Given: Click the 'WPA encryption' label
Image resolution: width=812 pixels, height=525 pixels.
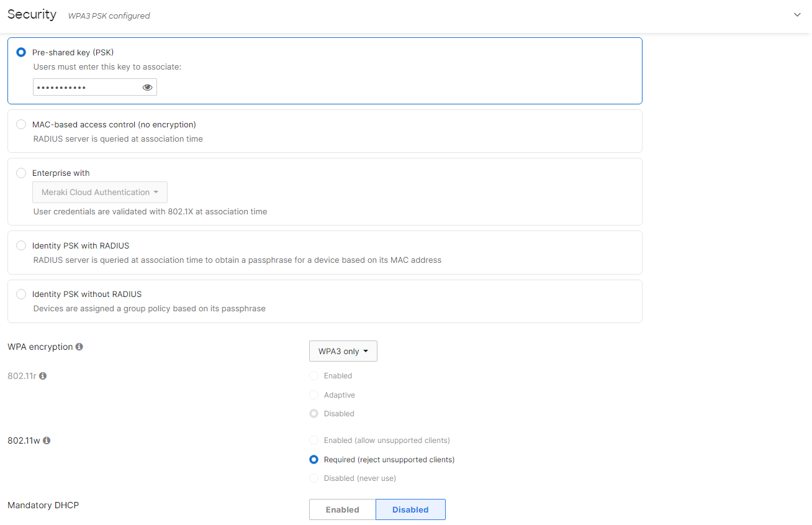Looking at the screenshot, I should [x=40, y=347].
